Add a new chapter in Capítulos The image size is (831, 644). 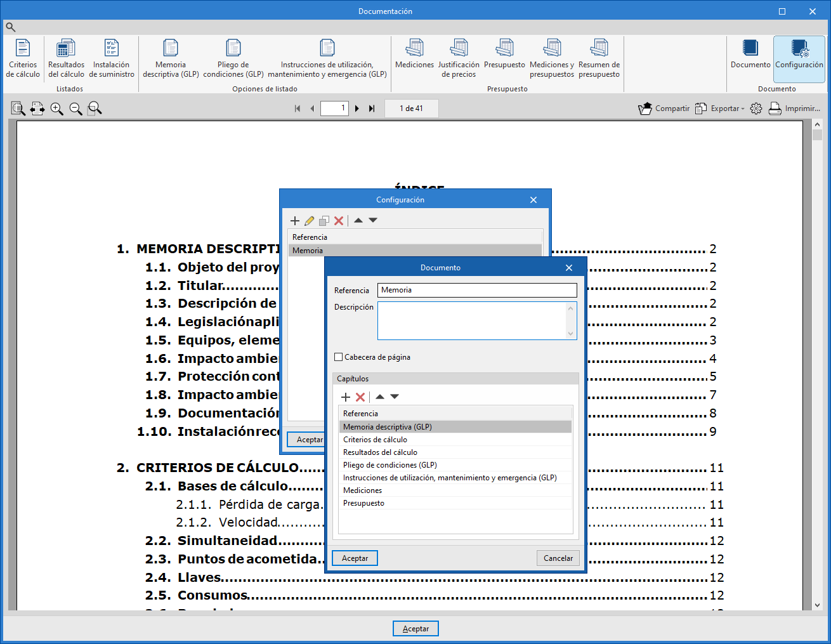tap(346, 397)
